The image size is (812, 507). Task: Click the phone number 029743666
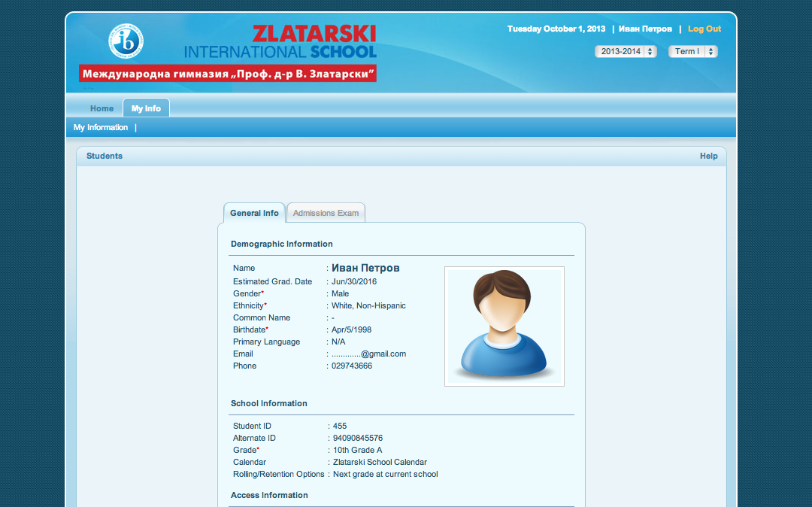click(x=352, y=366)
